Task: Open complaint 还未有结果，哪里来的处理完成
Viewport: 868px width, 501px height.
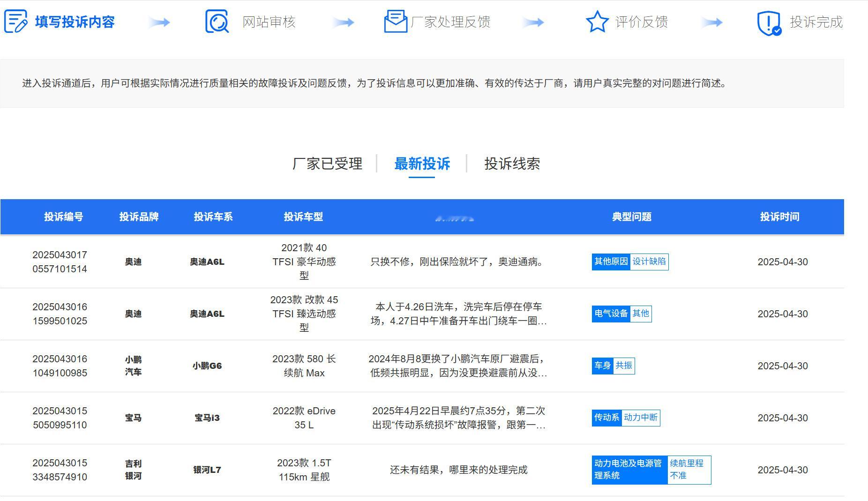Action: pyautogui.click(x=458, y=470)
